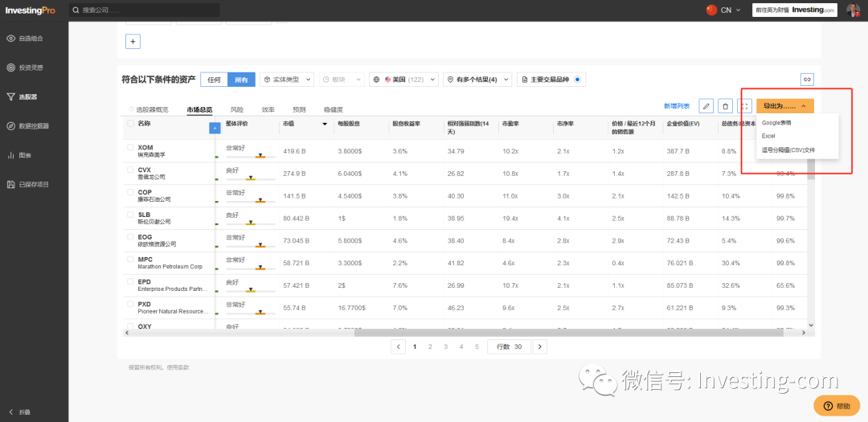Click the vertical table scrollbar

pyautogui.click(x=811, y=168)
